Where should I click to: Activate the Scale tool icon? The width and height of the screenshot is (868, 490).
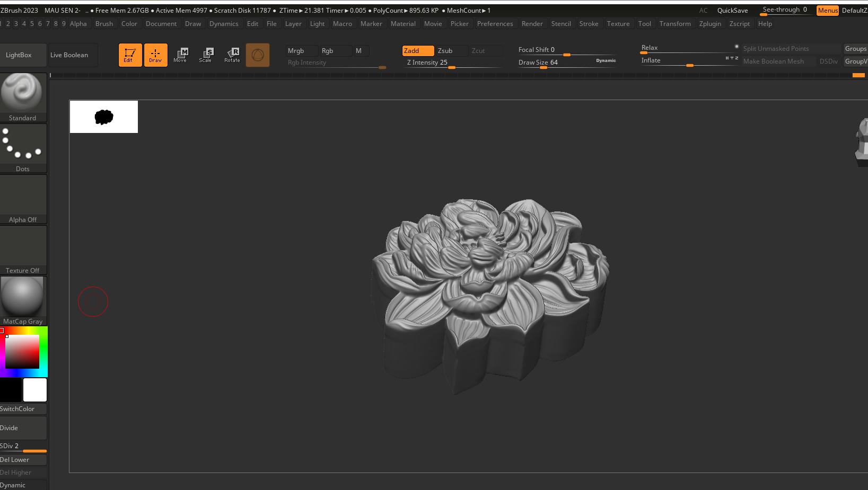coord(206,55)
